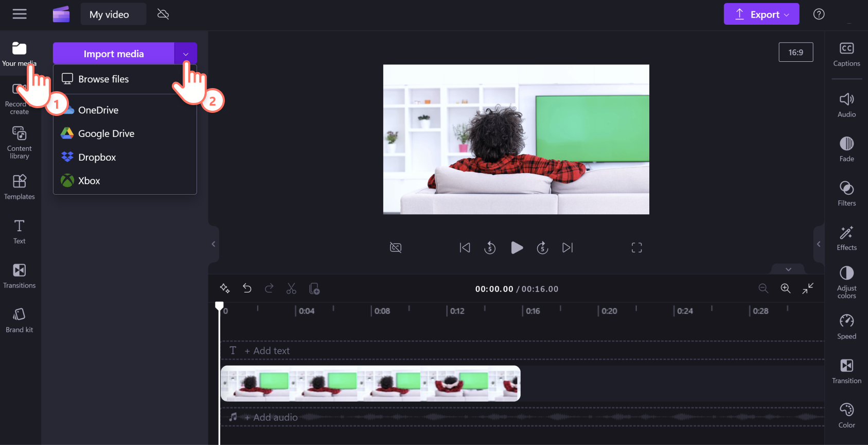Open the Fade panel

click(846, 149)
